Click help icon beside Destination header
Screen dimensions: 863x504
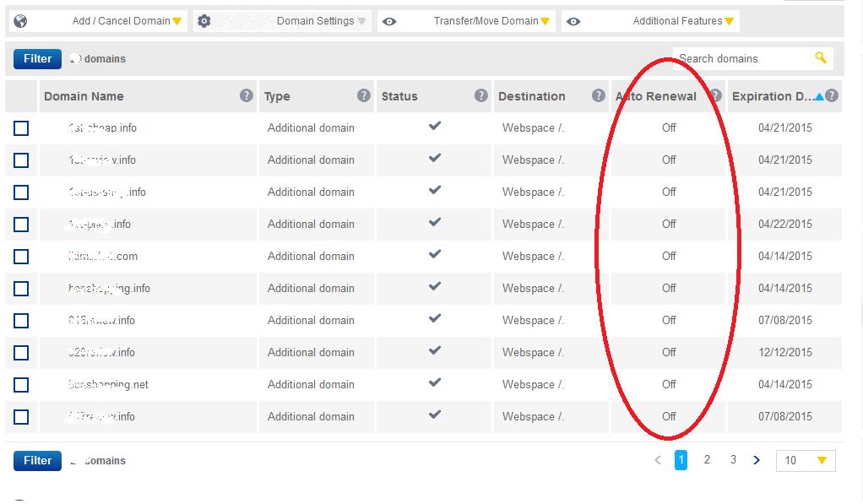click(x=599, y=95)
